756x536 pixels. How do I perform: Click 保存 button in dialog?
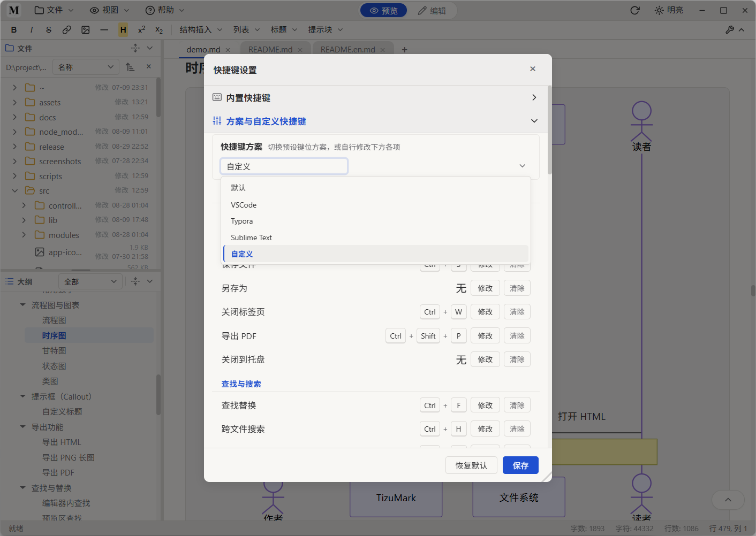coord(520,465)
